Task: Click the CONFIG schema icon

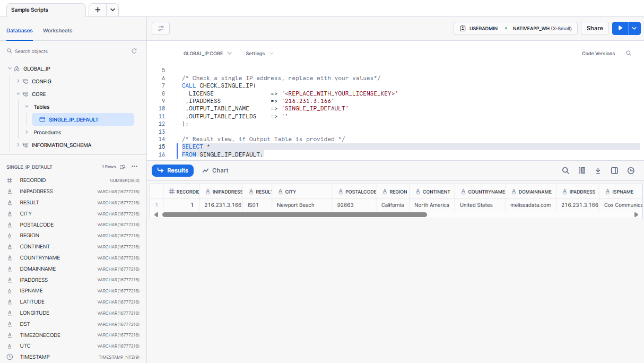Action: pos(25,82)
